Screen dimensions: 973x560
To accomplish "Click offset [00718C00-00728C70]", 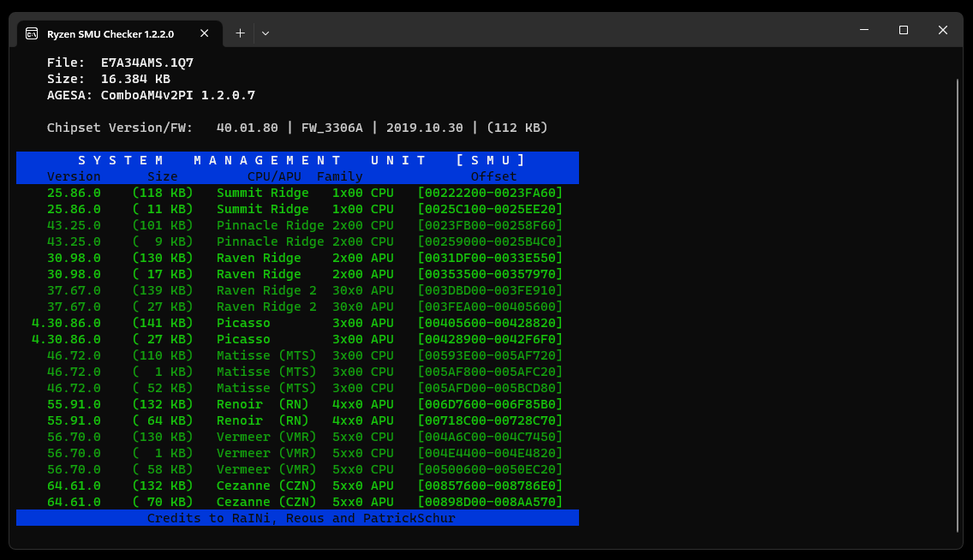I will 490,420.
